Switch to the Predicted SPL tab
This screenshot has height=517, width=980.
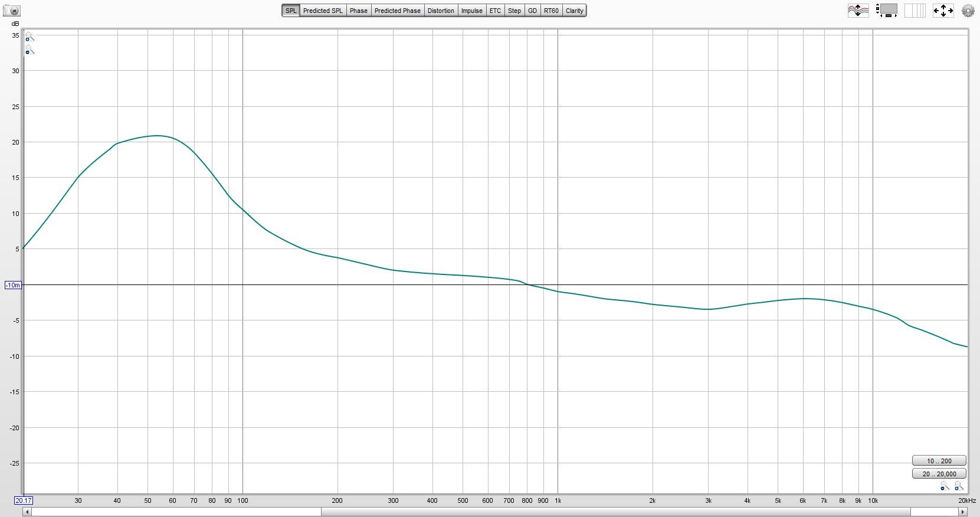click(x=323, y=11)
